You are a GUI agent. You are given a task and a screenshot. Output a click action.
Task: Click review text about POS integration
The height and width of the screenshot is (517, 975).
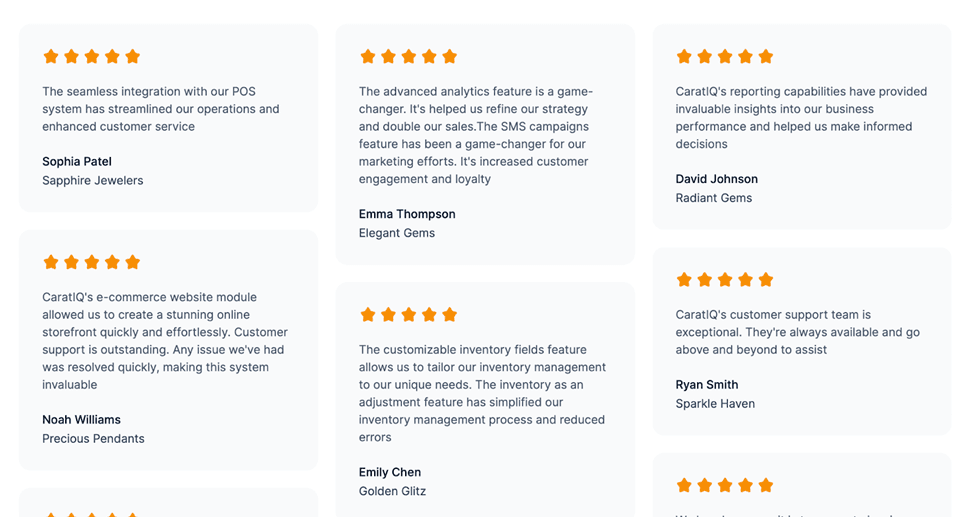(161, 109)
